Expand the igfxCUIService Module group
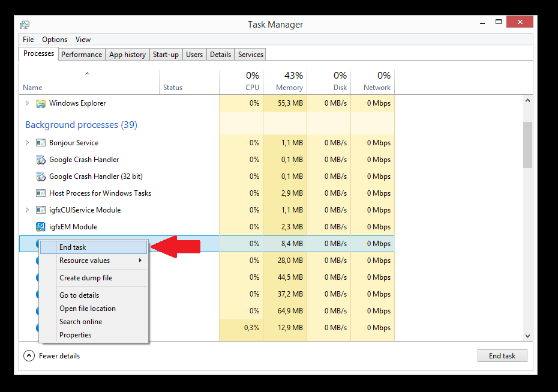This screenshot has width=558, height=392. (x=27, y=210)
